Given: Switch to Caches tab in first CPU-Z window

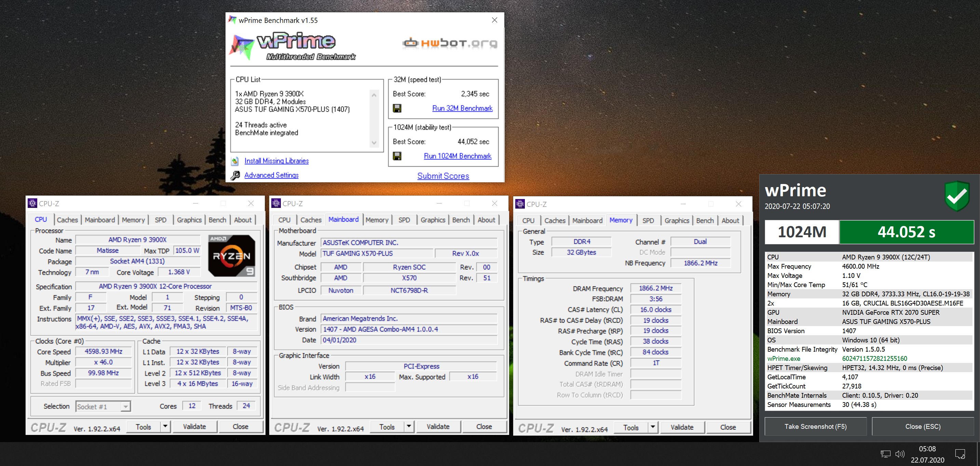Looking at the screenshot, I should 67,220.
